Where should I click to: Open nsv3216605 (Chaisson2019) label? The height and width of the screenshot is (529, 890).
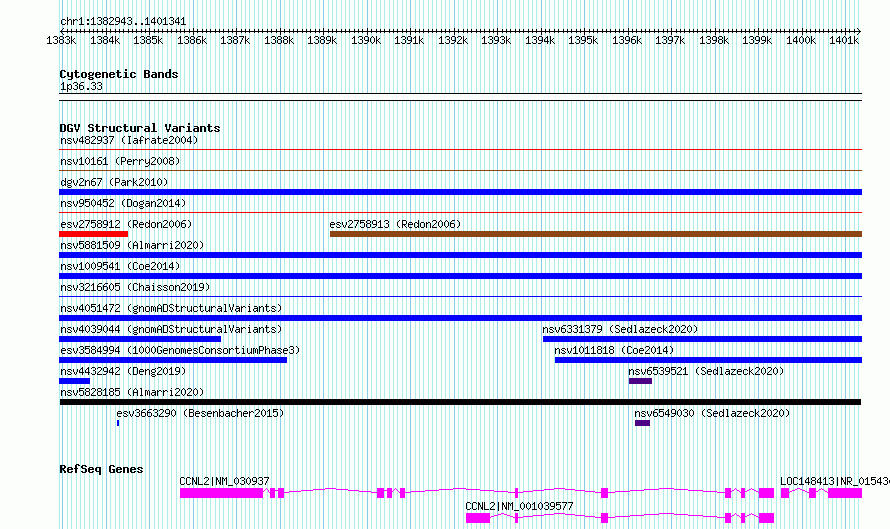point(135,287)
